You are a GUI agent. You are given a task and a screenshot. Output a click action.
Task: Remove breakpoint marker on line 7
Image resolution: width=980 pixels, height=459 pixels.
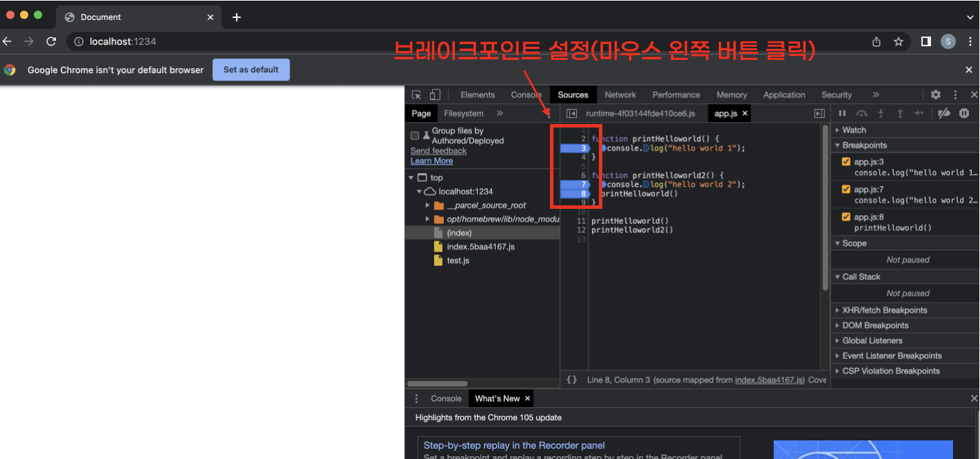[575, 184]
